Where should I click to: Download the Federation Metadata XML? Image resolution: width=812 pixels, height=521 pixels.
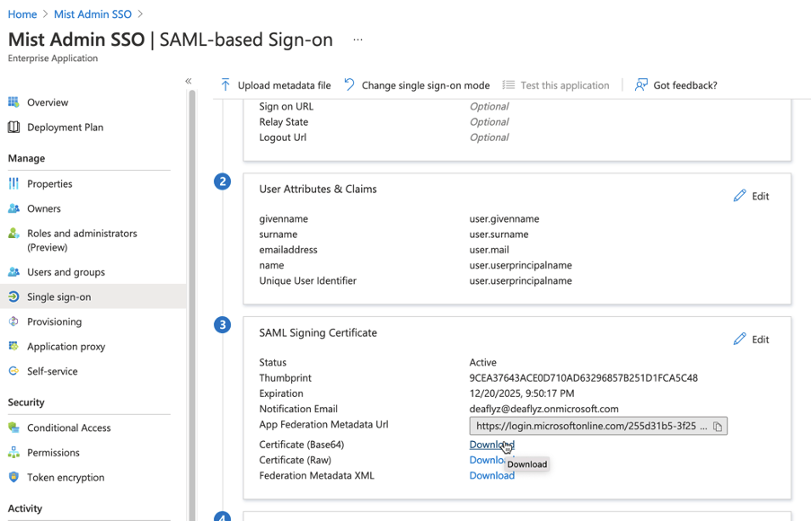(x=491, y=475)
